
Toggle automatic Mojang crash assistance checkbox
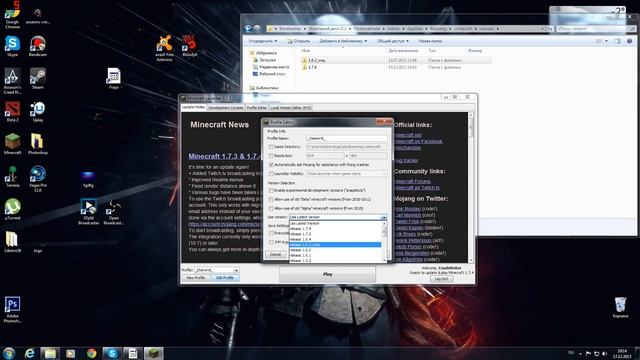tap(271, 164)
